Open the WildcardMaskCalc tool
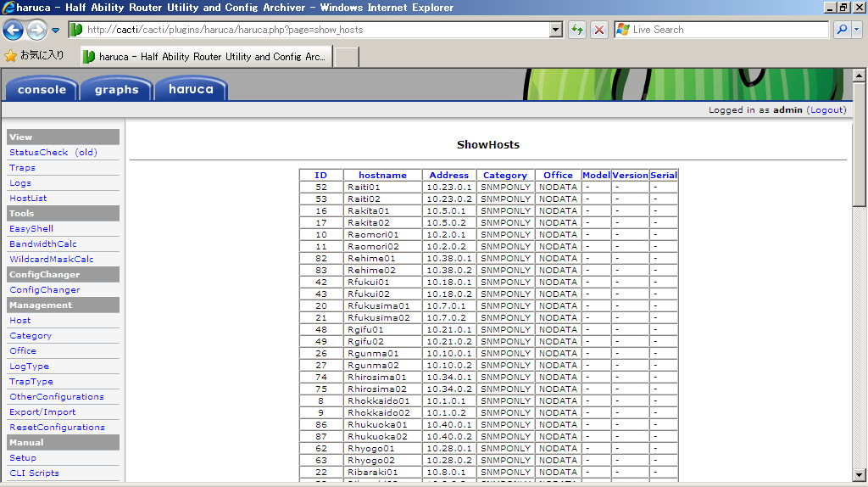 click(x=52, y=259)
